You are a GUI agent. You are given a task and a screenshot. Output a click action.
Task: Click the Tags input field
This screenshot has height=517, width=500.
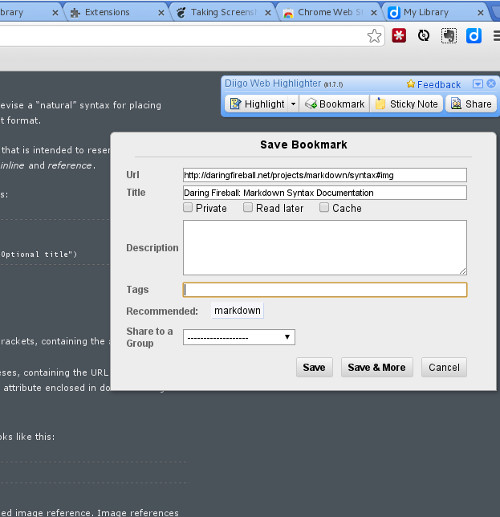pyautogui.click(x=325, y=290)
